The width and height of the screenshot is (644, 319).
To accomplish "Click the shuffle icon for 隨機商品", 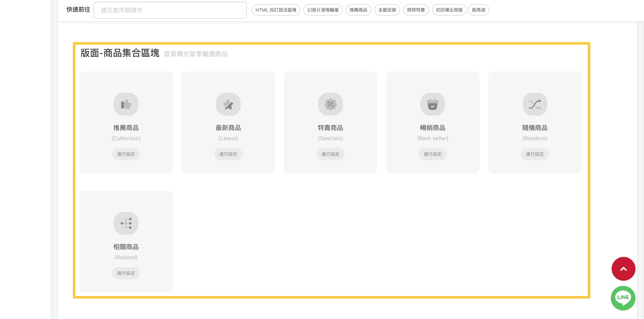I will (x=535, y=104).
